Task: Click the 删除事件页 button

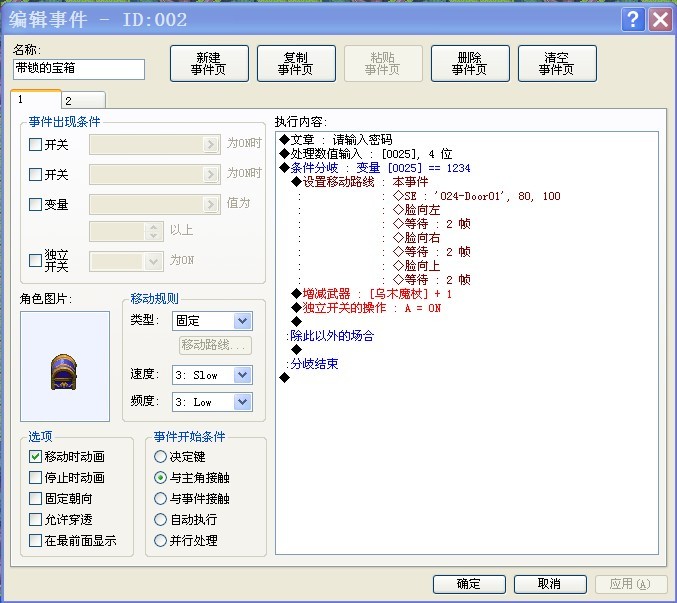Action: pyautogui.click(x=470, y=63)
